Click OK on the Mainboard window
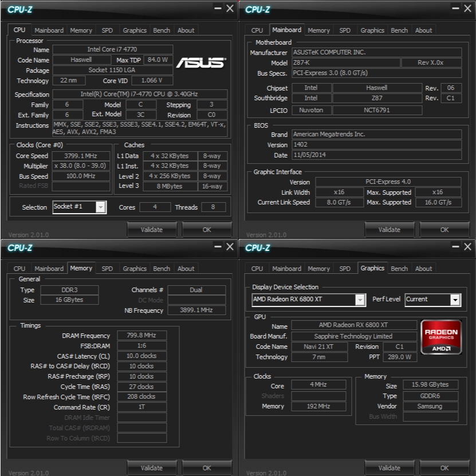Image resolution: width=476 pixels, height=476 pixels. 444,229
